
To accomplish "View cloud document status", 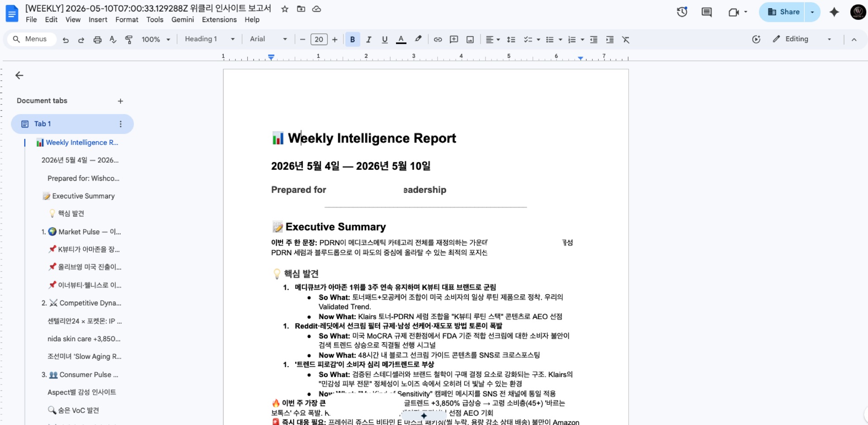I will (x=317, y=9).
